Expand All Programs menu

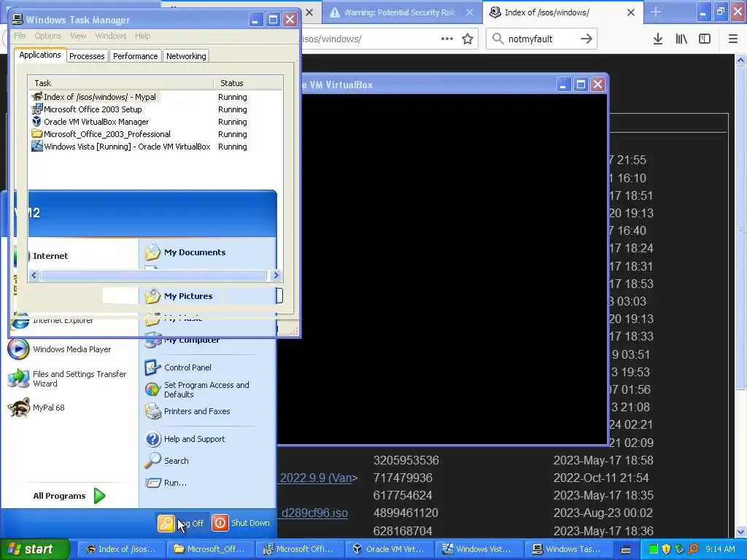tap(69, 496)
